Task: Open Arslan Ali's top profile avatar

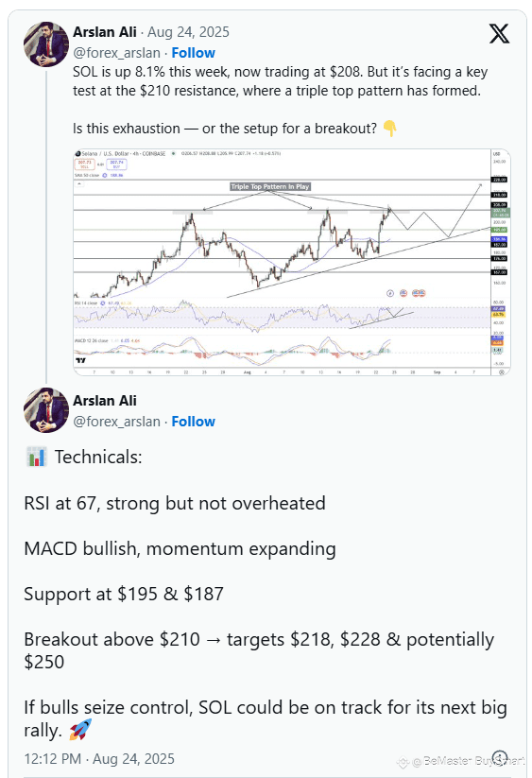Action: click(46, 44)
